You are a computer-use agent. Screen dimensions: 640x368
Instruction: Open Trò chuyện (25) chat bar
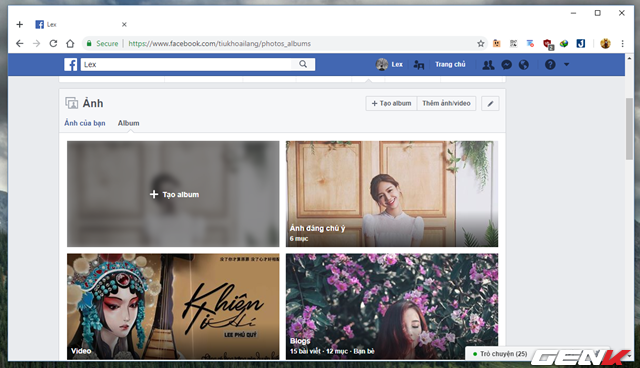(x=503, y=354)
